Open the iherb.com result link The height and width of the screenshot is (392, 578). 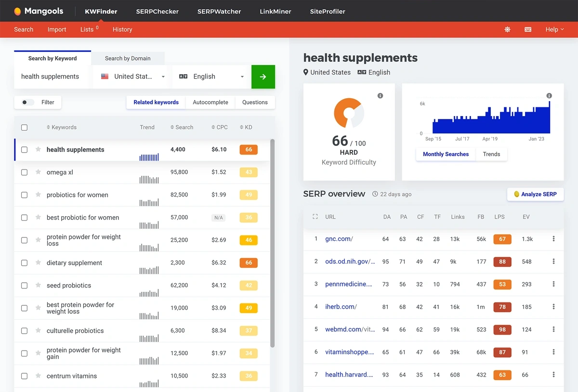click(341, 307)
